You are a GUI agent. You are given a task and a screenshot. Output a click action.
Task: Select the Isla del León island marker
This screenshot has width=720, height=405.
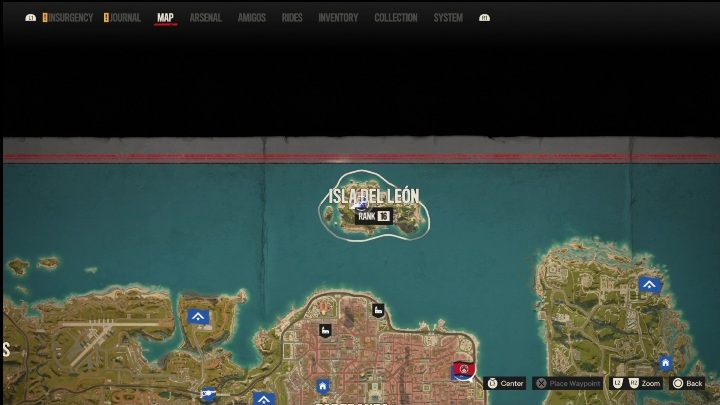(374, 196)
